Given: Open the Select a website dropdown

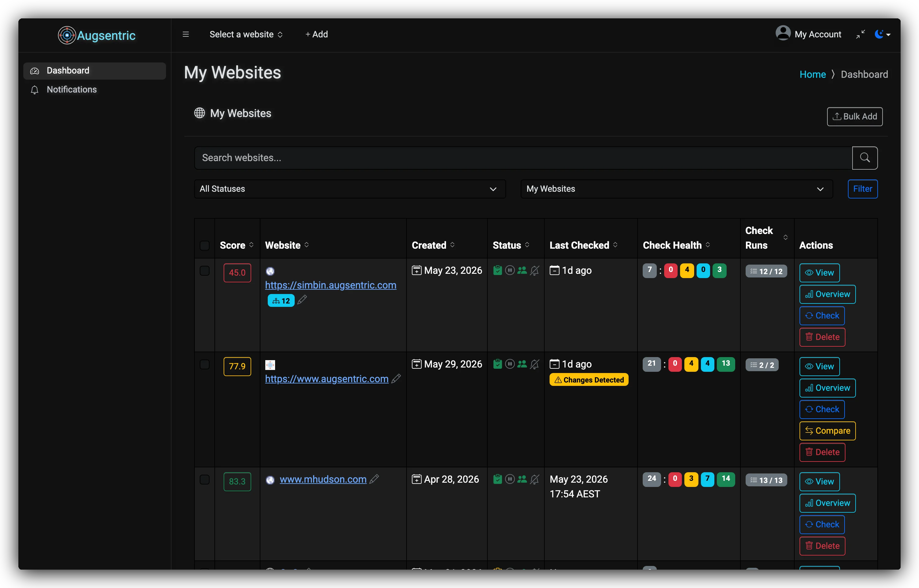Looking at the screenshot, I should click(x=246, y=34).
